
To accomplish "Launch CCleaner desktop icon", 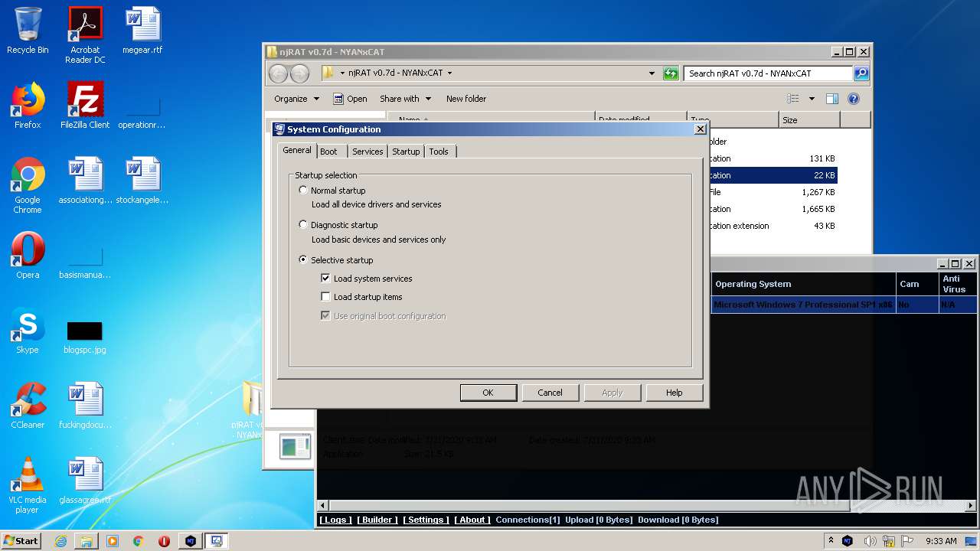I will (x=28, y=406).
